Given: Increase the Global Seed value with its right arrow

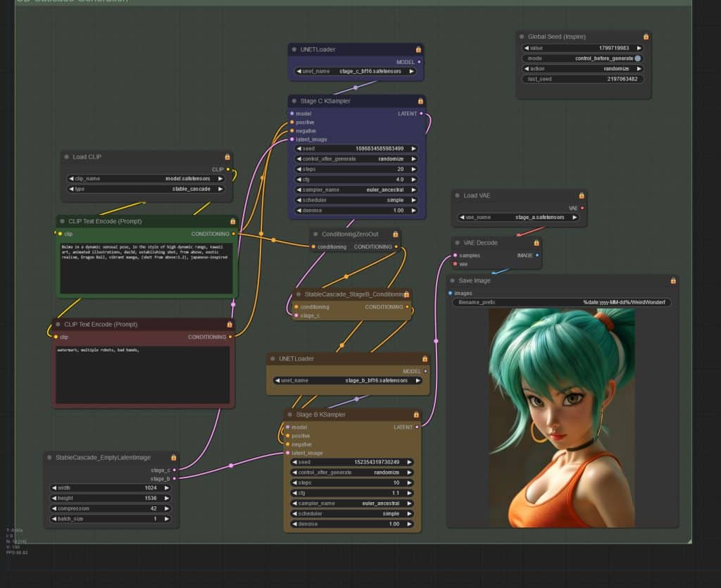Looking at the screenshot, I should [639, 49].
